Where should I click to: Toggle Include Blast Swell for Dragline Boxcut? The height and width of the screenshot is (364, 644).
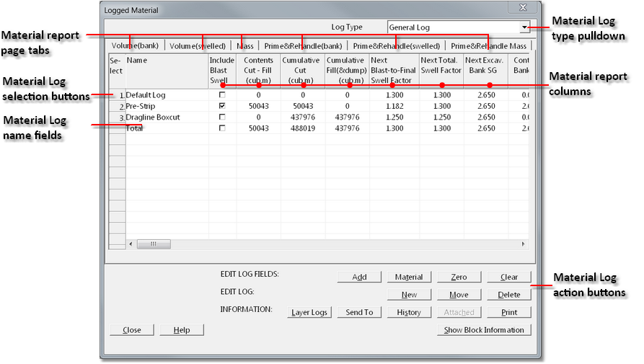[x=222, y=117]
